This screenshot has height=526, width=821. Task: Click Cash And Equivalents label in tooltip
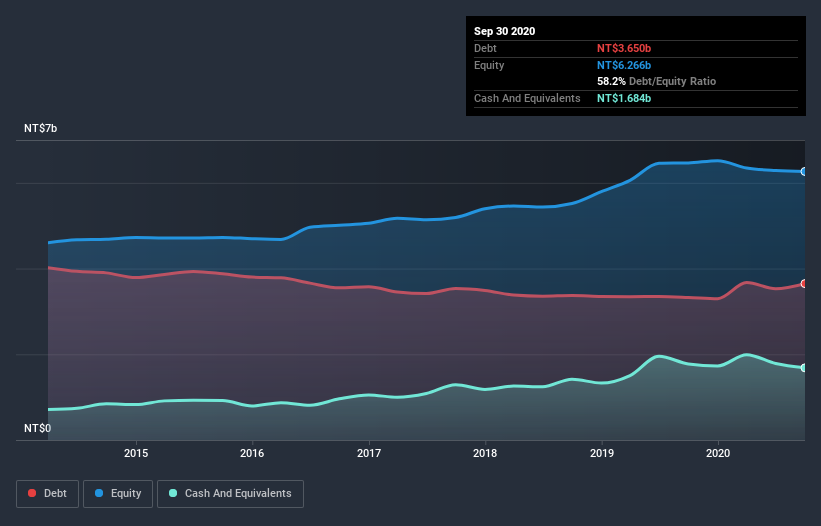point(527,98)
